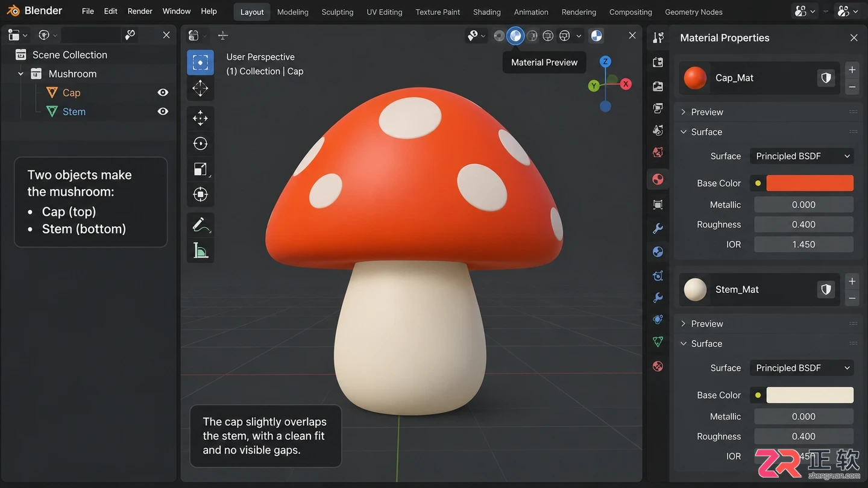Click the Blender logo icon

(x=13, y=11)
